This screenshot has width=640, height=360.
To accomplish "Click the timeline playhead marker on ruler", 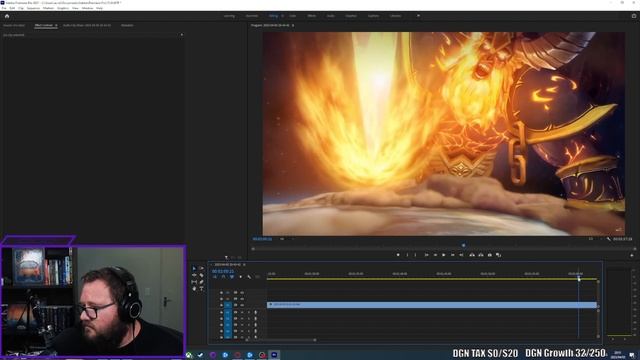I will pos(579,278).
